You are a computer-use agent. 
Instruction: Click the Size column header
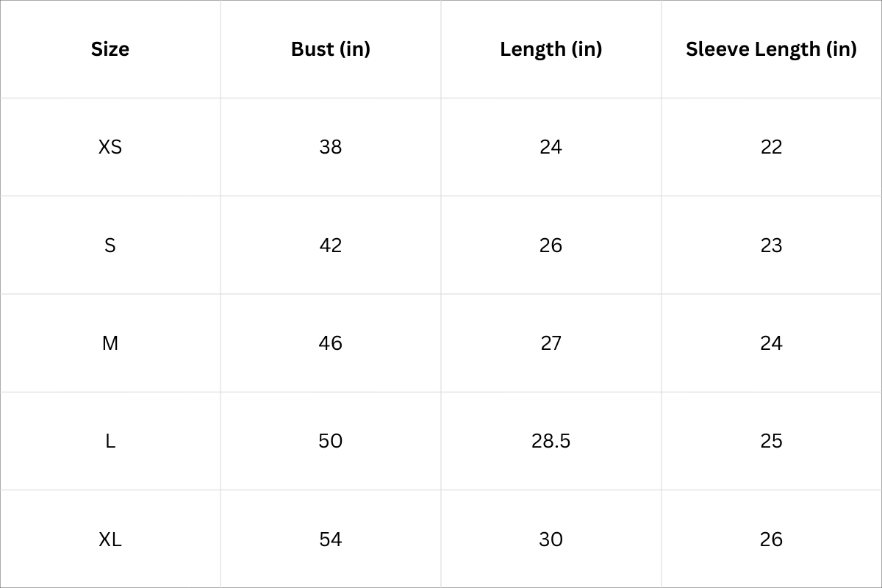pos(110,49)
